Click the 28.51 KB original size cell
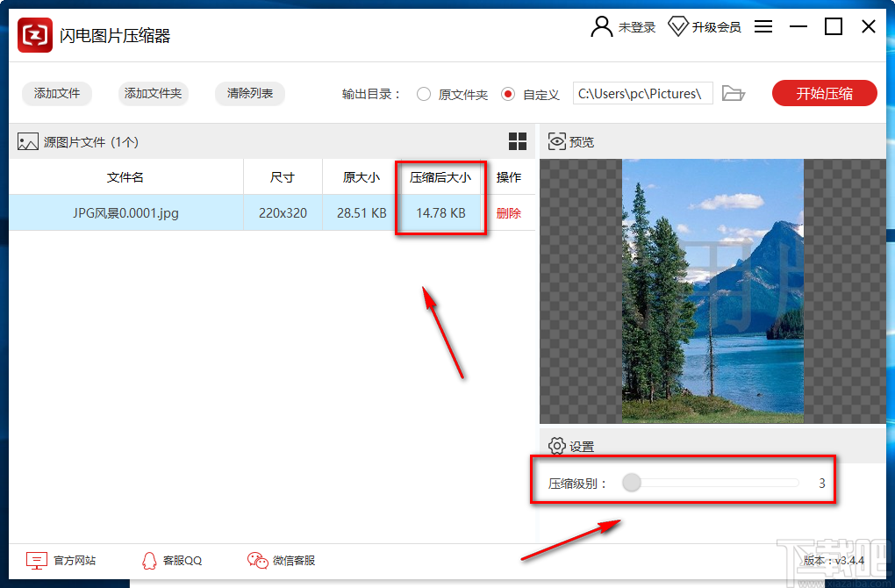Image resolution: width=895 pixels, height=588 pixels. click(x=362, y=213)
